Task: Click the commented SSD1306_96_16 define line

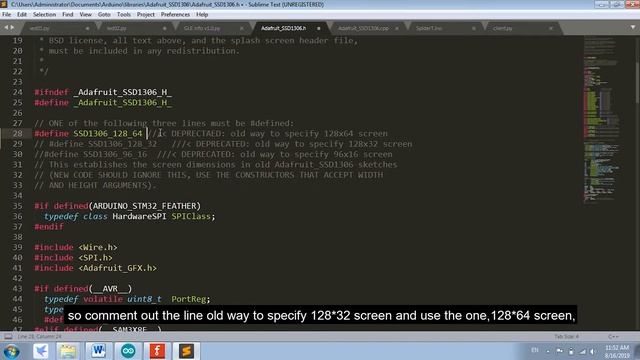Action: click(x=213, y=154)
